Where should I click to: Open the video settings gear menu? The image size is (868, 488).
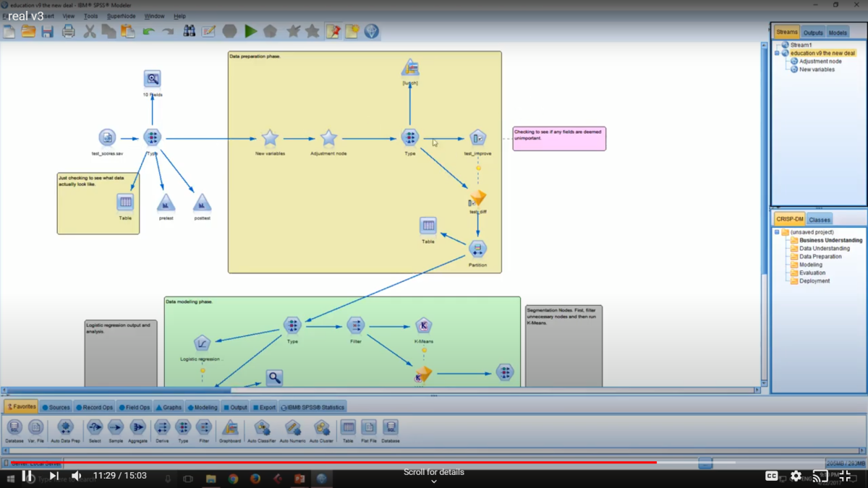[796, 476]
